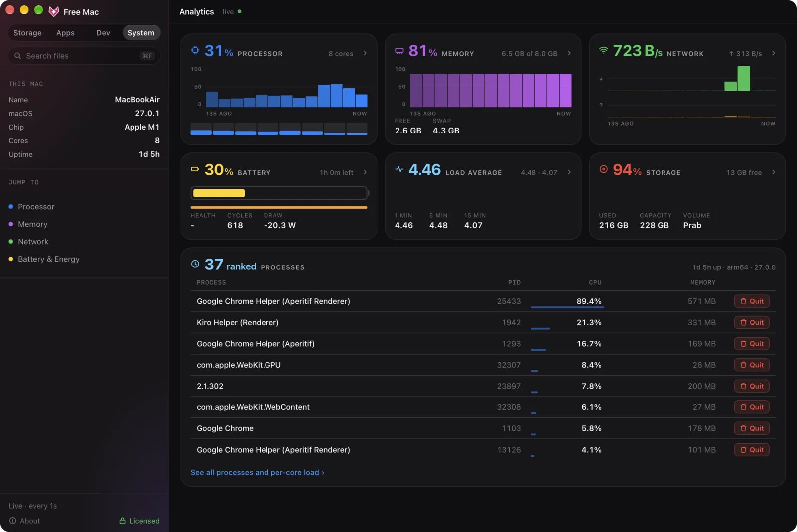This screenshot has width=797, height=532.
Task: Switch to the Storage tab
Action: click(27, 33)
